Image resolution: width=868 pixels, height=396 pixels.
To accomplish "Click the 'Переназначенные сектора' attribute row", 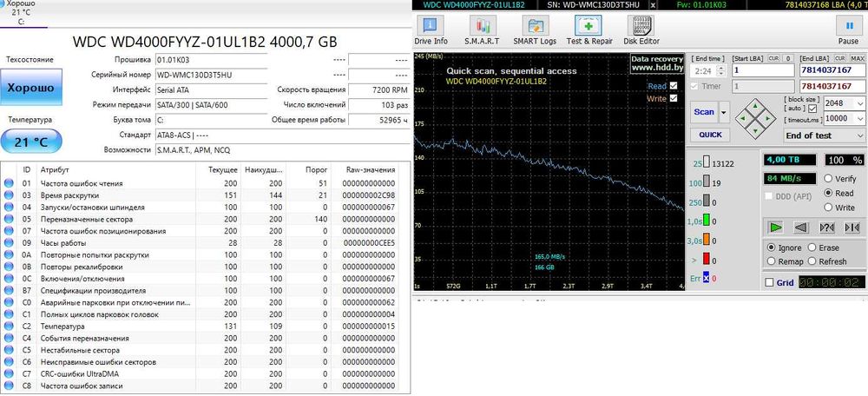I will [206, 220].
